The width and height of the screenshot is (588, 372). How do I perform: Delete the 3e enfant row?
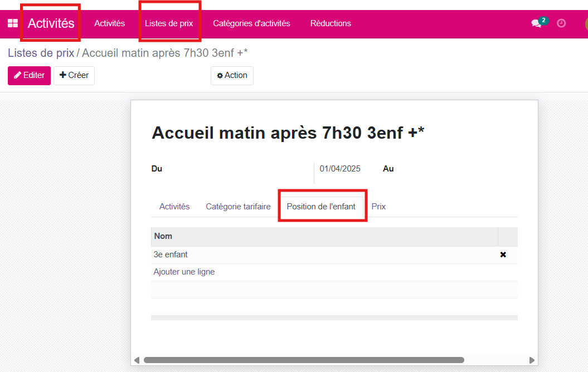click(x=503, y=254)
